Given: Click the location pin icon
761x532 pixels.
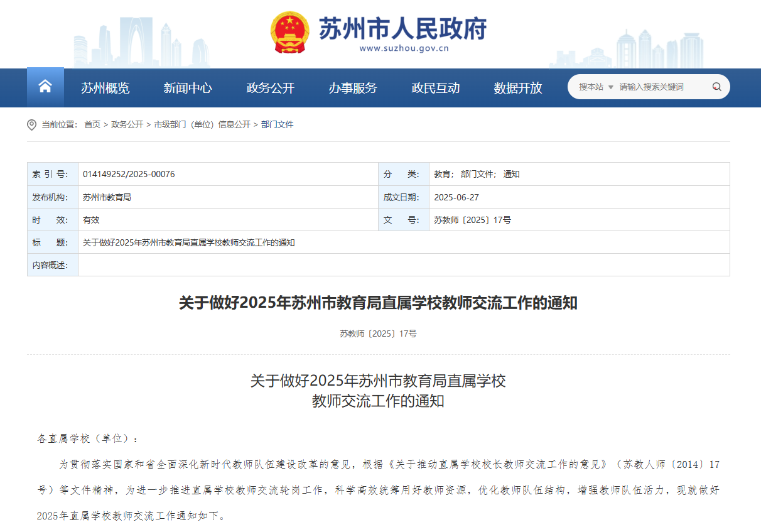Looking at the screenshot, I should coord(32,125).
